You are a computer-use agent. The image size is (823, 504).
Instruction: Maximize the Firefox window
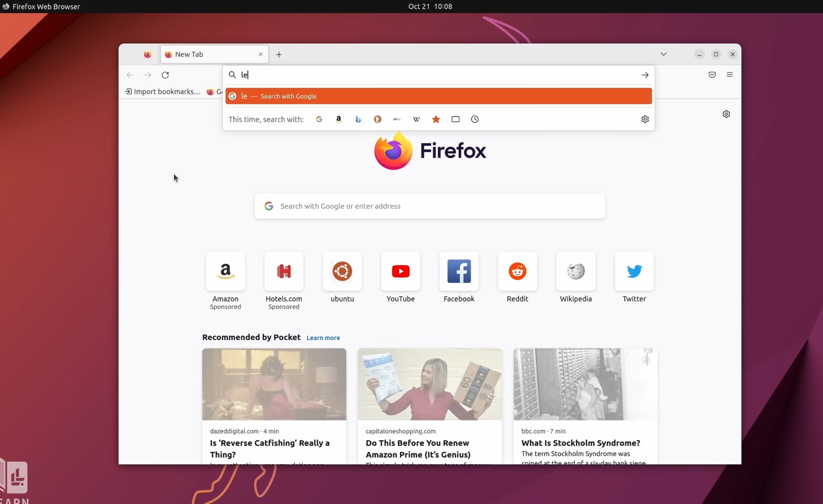coord(716,54)
